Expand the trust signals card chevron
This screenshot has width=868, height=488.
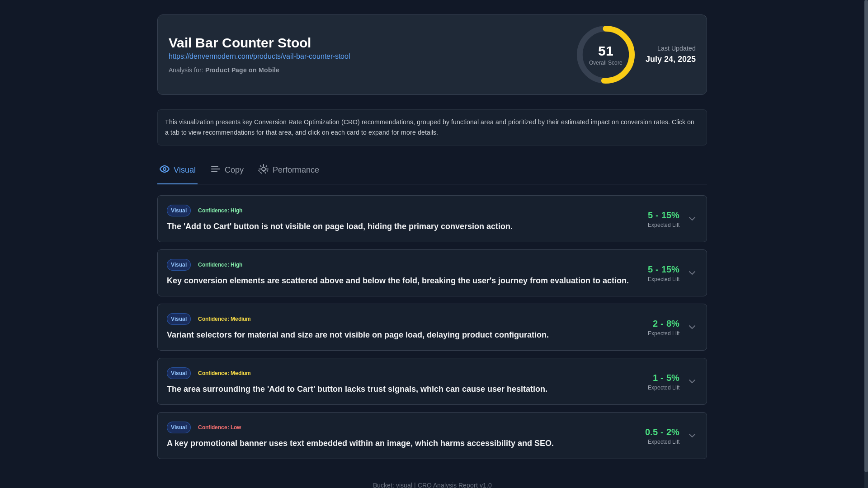[x=692, y=381]
